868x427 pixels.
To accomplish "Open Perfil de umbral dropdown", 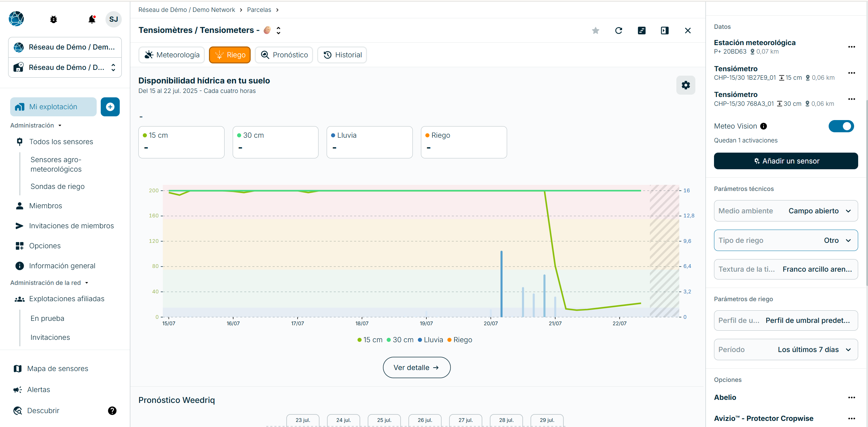I will pos(786,321).
